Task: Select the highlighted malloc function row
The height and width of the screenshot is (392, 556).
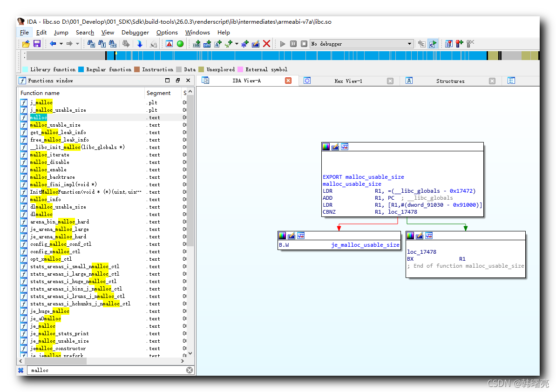Action: click(103, 117)
